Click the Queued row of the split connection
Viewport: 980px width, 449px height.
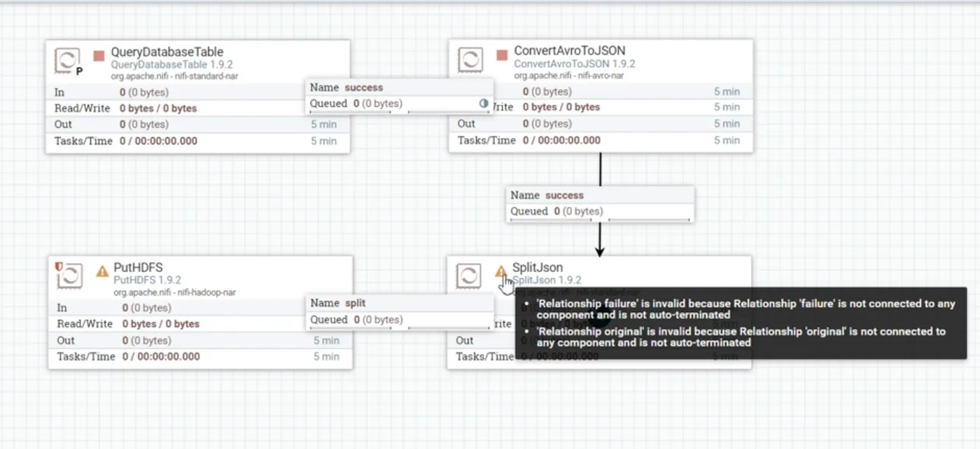click(400, 320)
